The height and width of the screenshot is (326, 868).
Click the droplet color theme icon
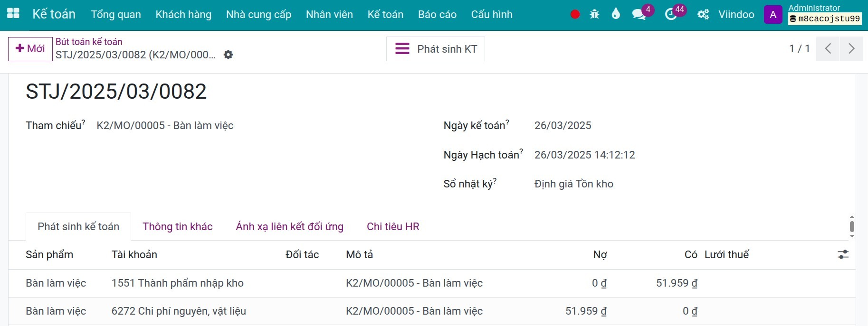click(616, 14)
